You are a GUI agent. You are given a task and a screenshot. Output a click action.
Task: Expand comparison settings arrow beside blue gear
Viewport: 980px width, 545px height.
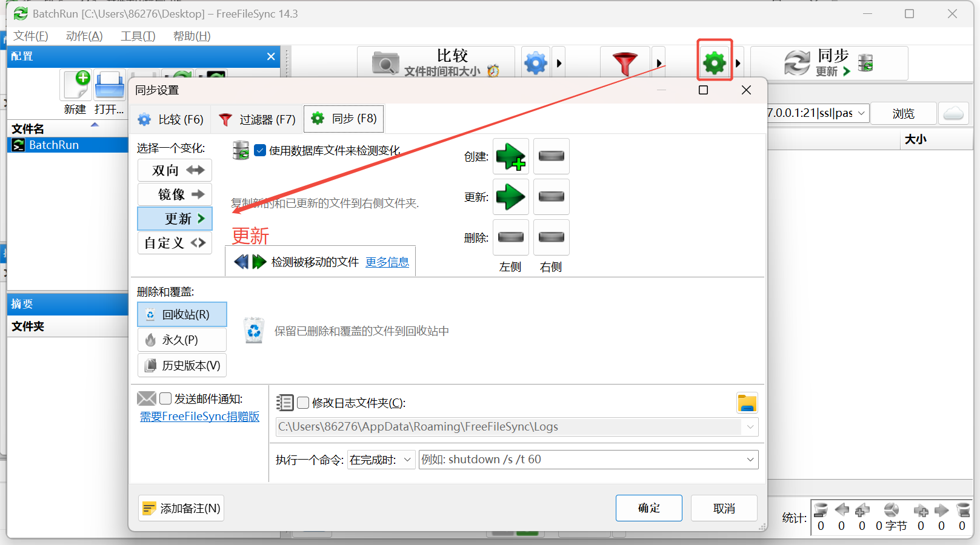coord(559,63)
